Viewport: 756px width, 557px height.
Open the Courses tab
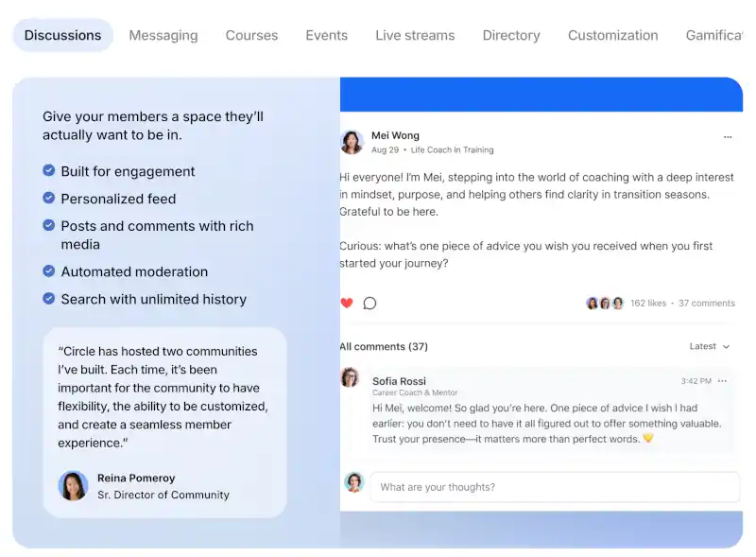(x=251, y=35)
